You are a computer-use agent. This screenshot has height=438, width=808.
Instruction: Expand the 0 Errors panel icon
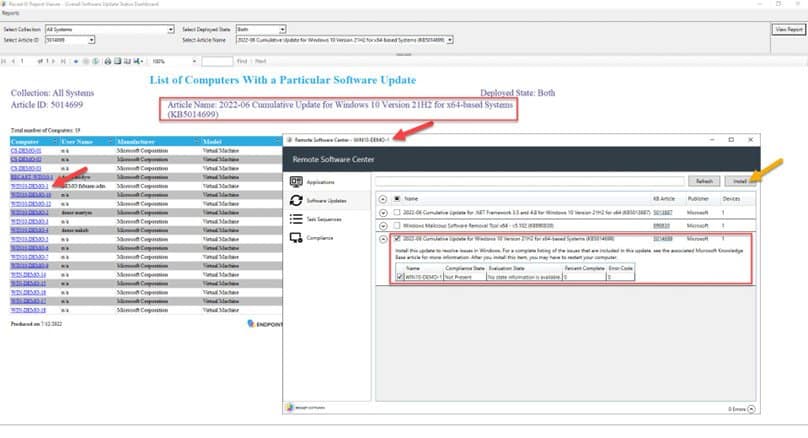tap(751, 409)
